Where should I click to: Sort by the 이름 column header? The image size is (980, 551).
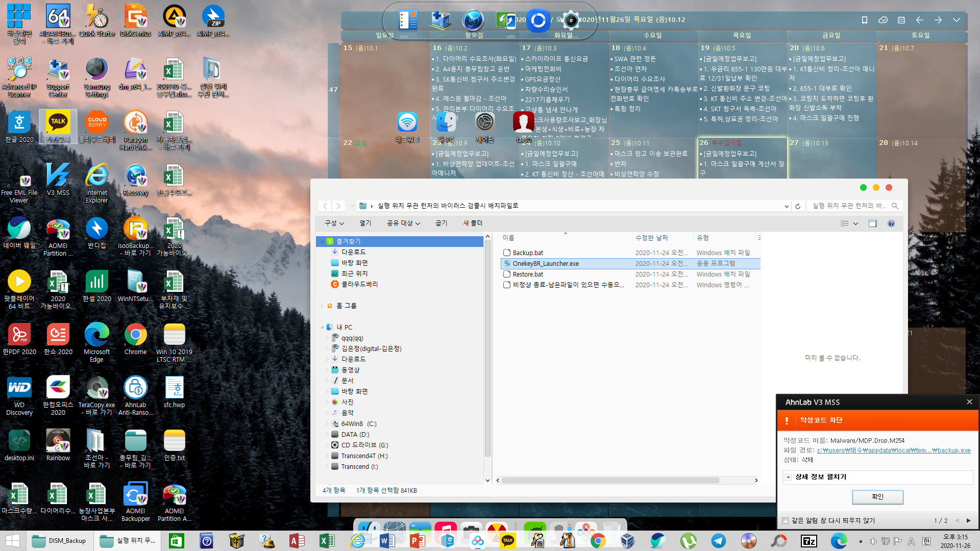(x=566, y=238)
